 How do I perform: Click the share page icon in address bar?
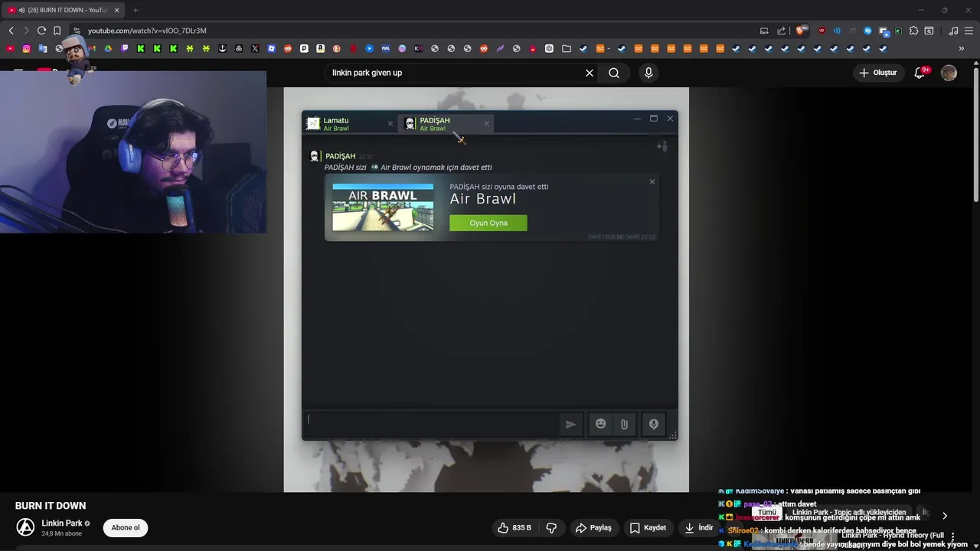[x=781, y=31]
